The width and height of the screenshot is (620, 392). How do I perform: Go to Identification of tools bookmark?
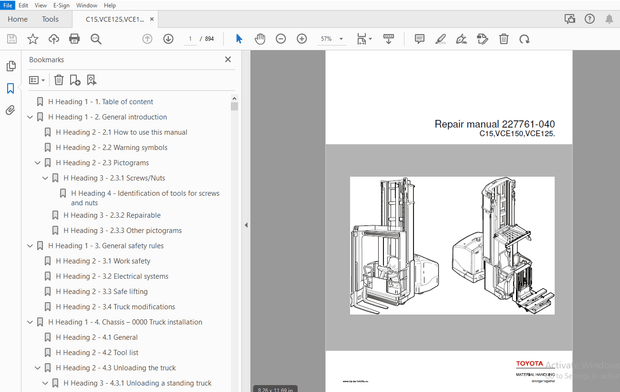(x=145, y=198)
